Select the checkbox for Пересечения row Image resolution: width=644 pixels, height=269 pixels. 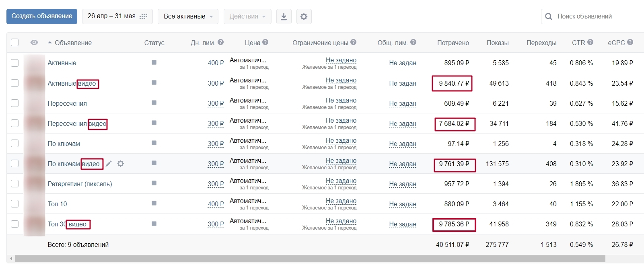click(15, 103)
